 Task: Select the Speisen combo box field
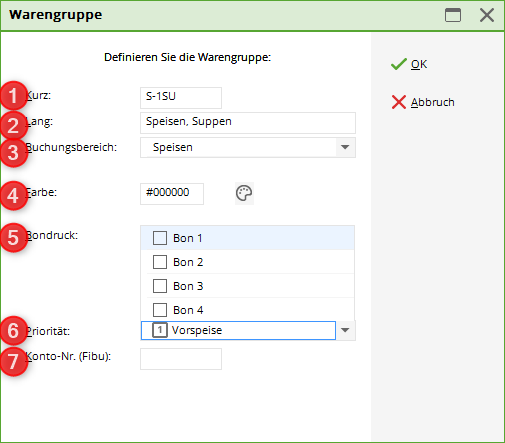point(248,147)
